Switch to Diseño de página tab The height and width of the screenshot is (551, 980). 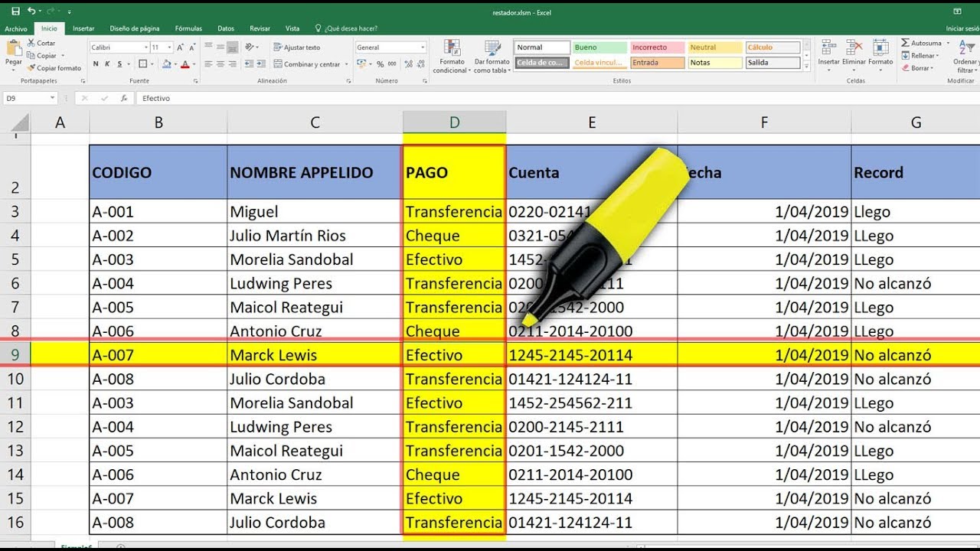(135, 28)
